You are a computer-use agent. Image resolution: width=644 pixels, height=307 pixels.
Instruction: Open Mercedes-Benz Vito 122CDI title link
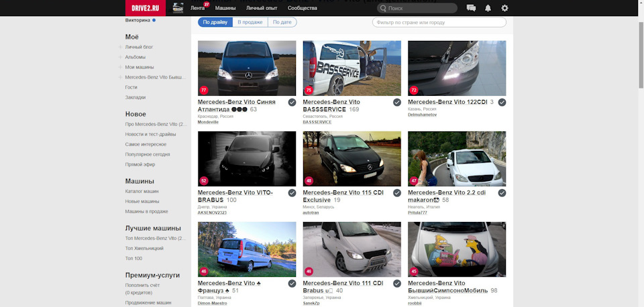tap(447, 102)
